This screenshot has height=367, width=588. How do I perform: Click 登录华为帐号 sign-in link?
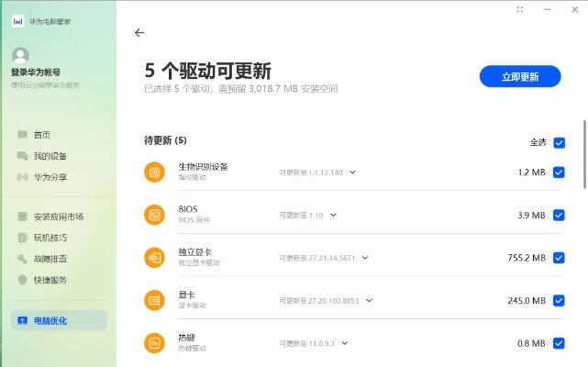[x=38, y=72]
